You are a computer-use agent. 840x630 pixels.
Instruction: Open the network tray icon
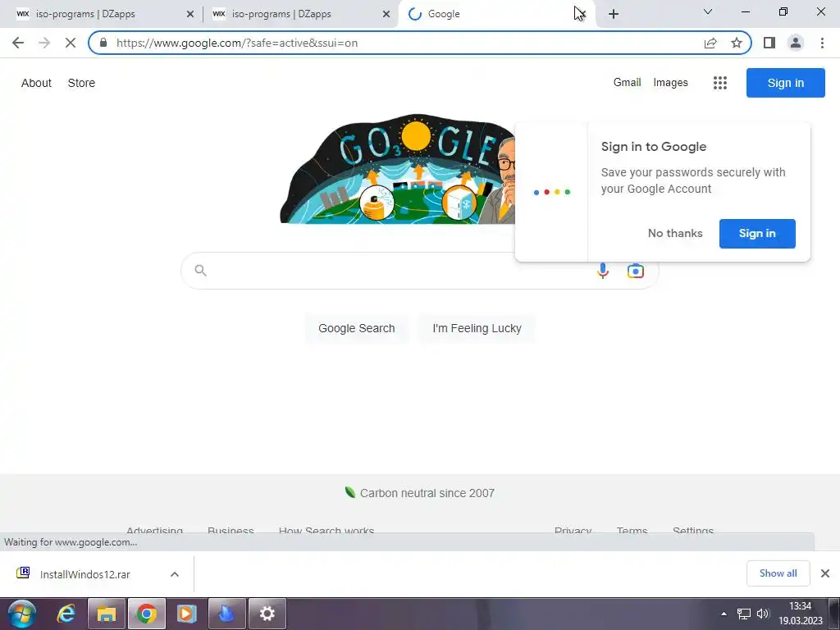[743, 614]
